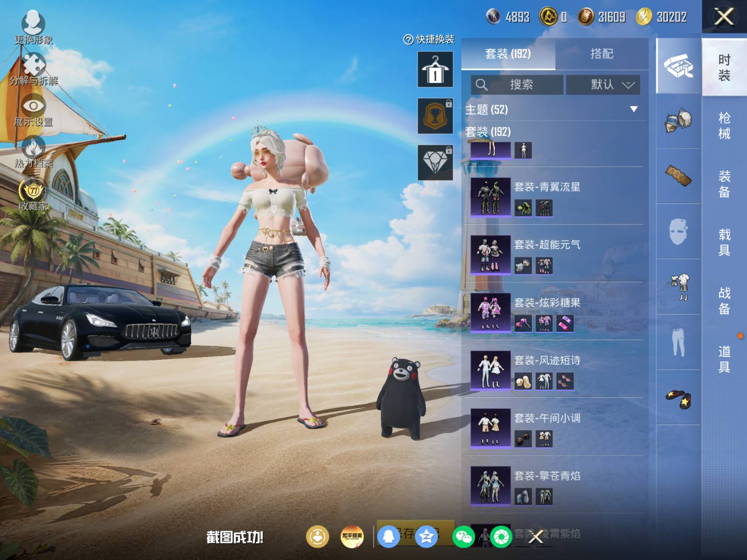The height and width of the screenshot is (560, 747).
Task: Toggle the 展示设置 eye icon
Action: point(33,106)
